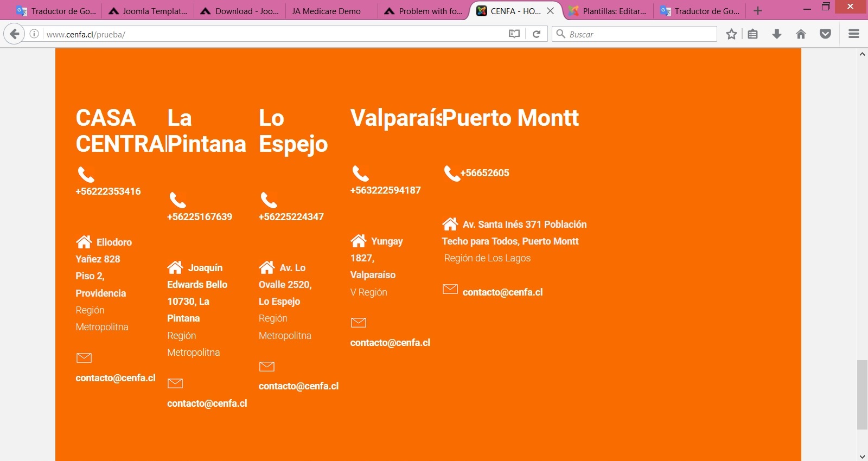Image resolution: width=868 pixels, height=461 pixels.
Task: Open a new tab with the plus button
Action: point(758,11)
